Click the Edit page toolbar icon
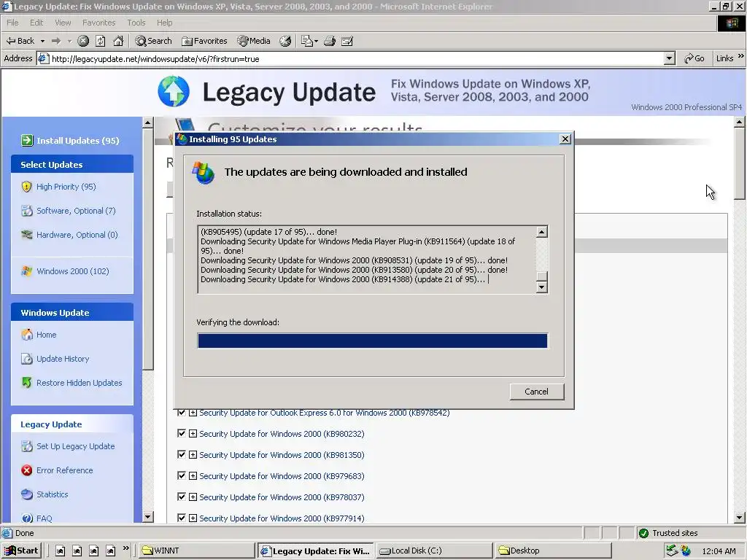The image size is (747, 560). [347, 41]
